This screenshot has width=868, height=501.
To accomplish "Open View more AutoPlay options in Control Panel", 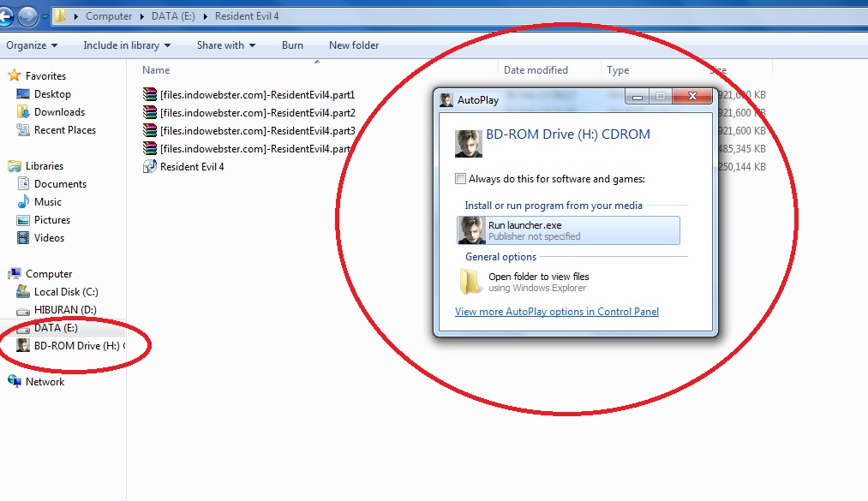I will (557, 312).
